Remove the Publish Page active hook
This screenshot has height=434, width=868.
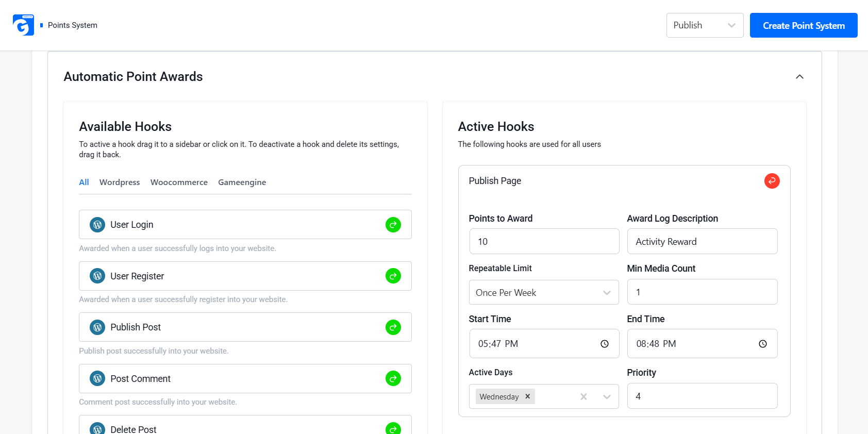(772, 181)
